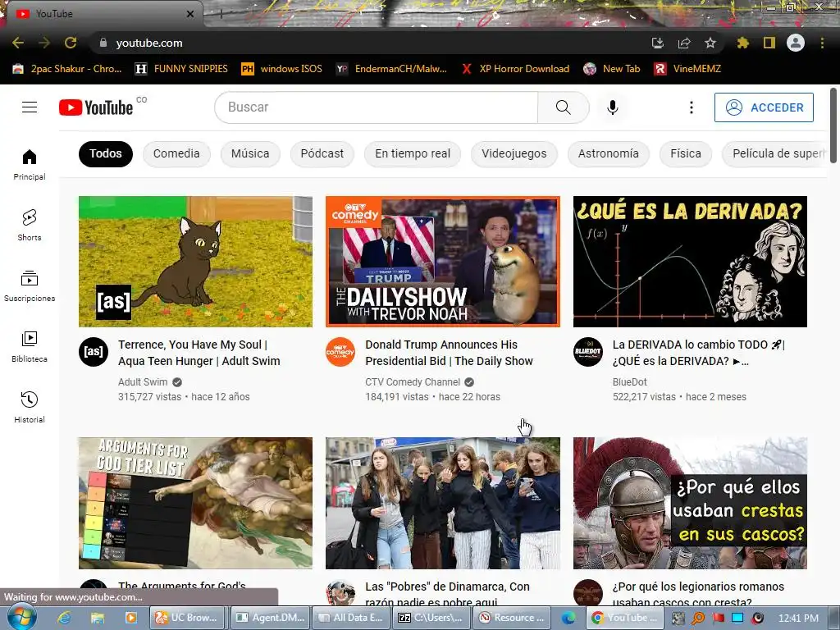Image resolution: width=840 pixels, height=630 pixels.
Task: Click the ACCEDER sign-in button
Action: pyautogui.click(x=764, y=107)
